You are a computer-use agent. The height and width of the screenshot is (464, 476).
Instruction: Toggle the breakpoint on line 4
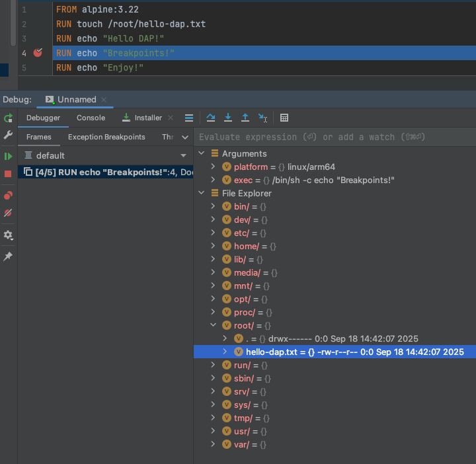tap(38, 53)
